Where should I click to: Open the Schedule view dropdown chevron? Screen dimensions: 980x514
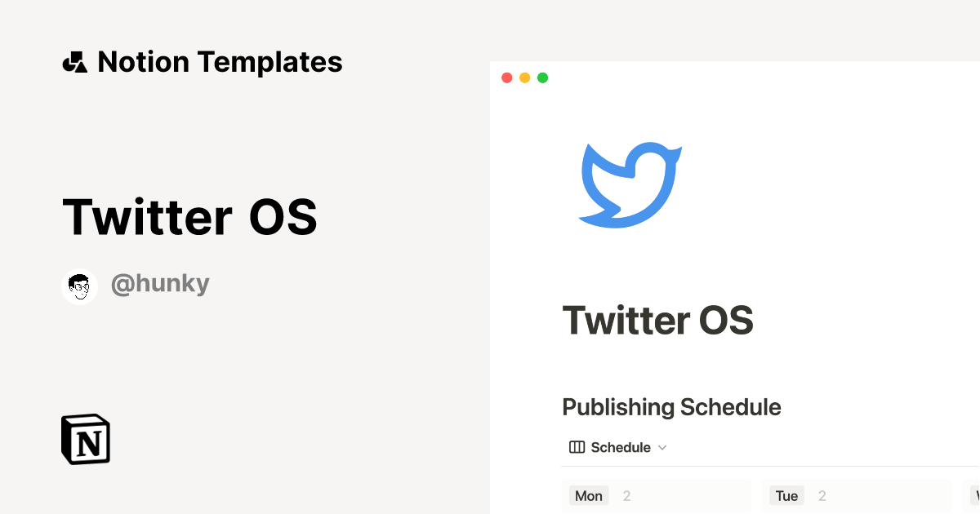point(663,447)
